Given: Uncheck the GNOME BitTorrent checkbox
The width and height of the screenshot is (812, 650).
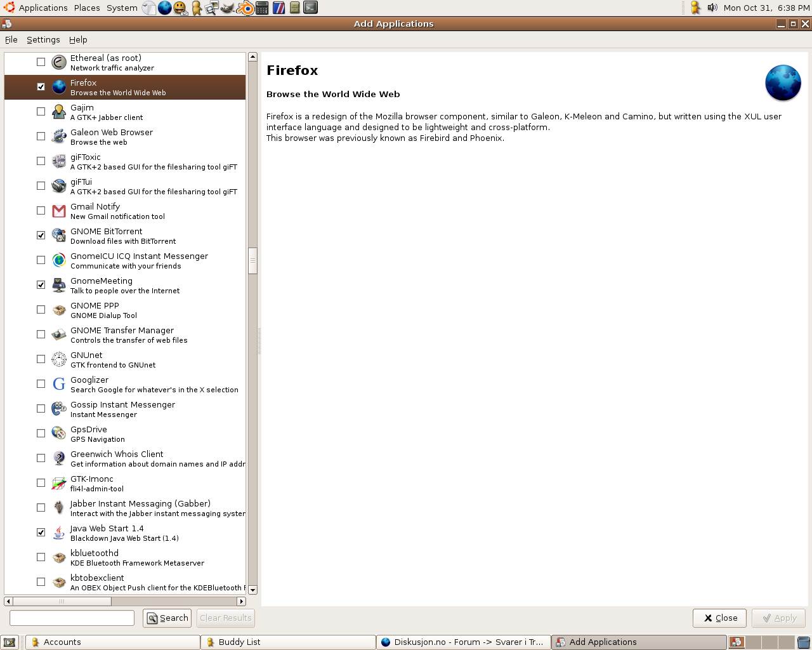Looking at the screenshot, I should (x=41, y=235).
